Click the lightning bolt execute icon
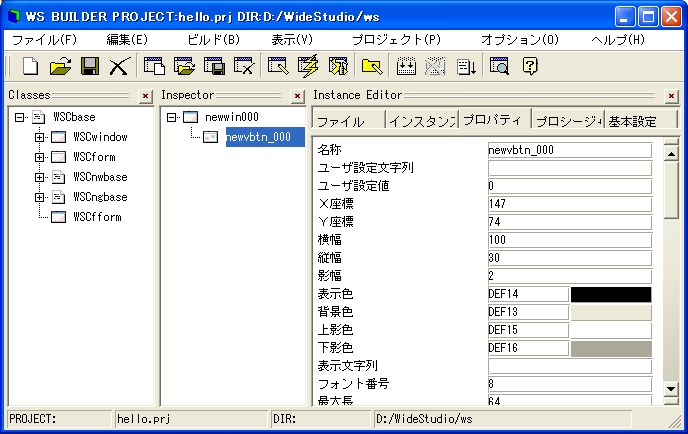This screenshot has height=434, width=688. 308,67
